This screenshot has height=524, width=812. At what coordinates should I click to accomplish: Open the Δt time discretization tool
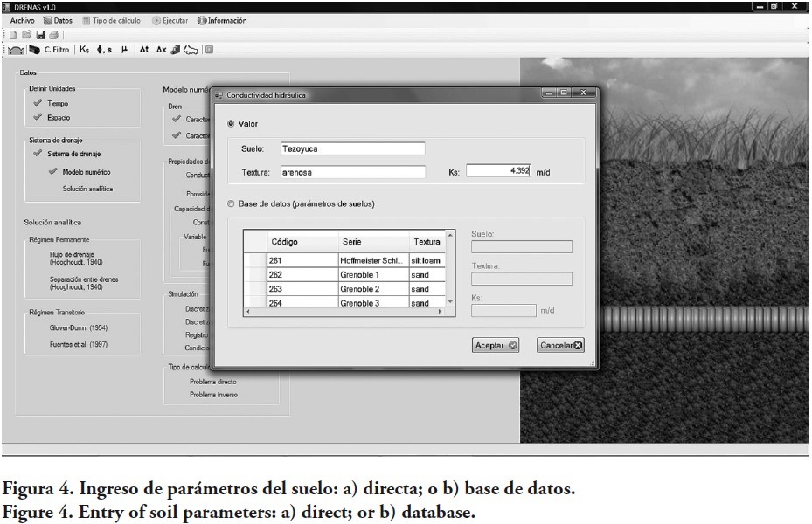[144, 50]
